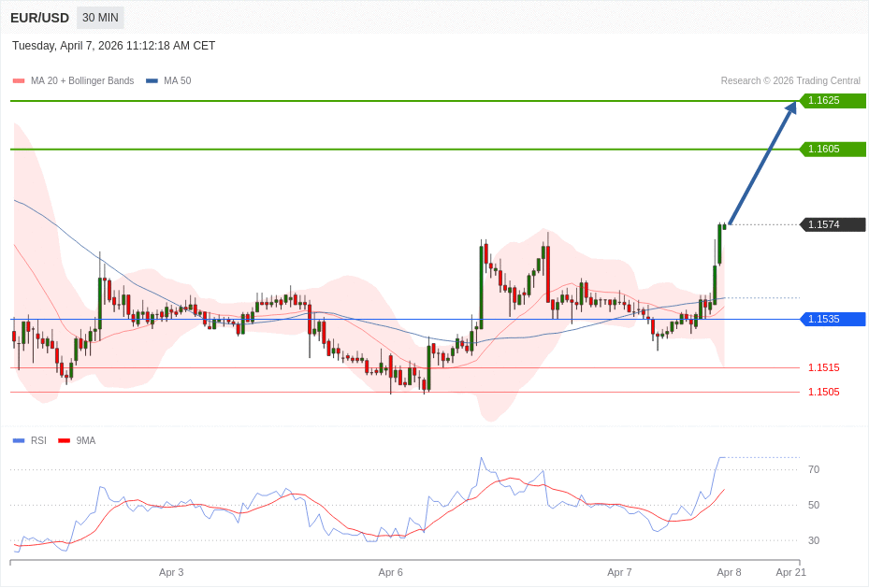Click the red 1.1505 support level label
Image resolution: width=869 pixels, height=588 pixels.
point(823,392)
